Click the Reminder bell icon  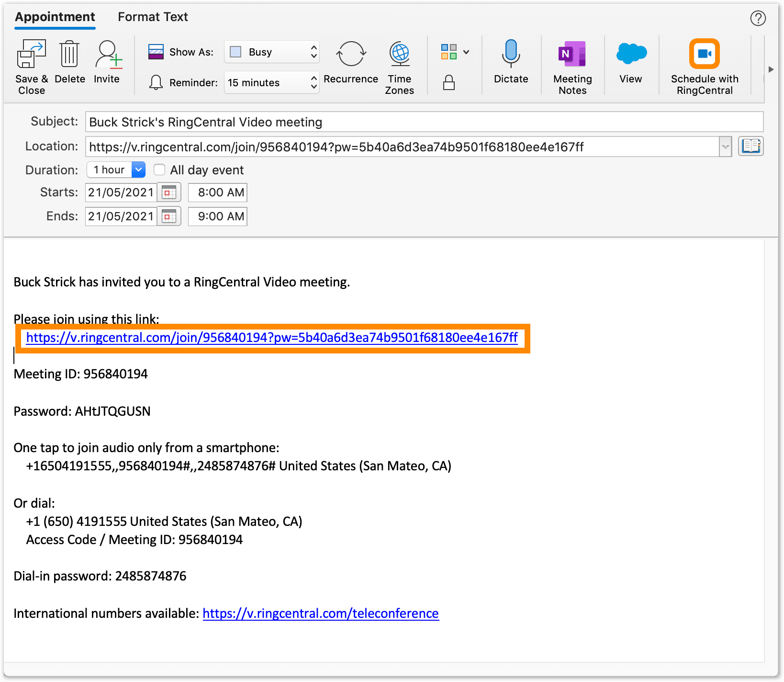[156, 82]
